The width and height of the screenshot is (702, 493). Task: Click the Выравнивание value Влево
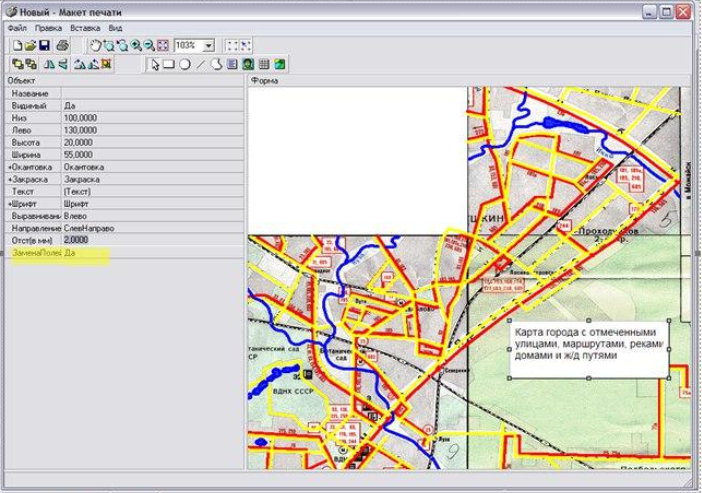[153, 216]
